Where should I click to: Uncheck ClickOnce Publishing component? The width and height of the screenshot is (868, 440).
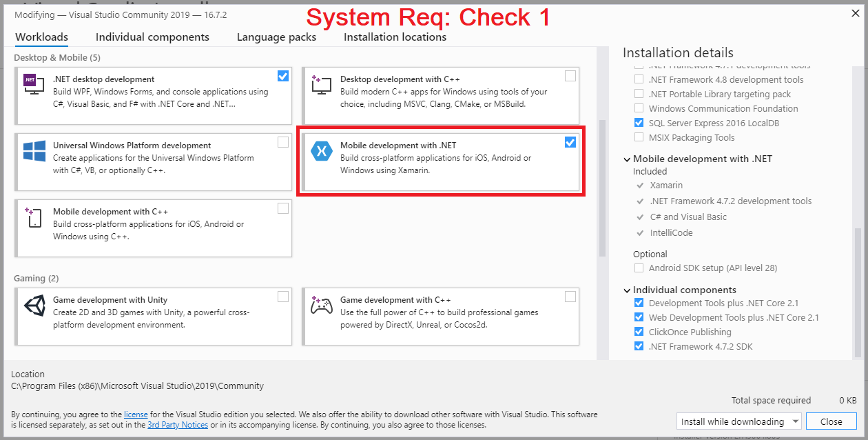(x=639, y=332)
